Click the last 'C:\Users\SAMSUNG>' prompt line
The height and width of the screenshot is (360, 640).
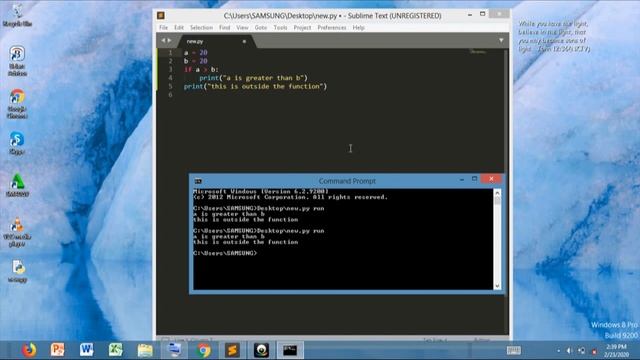pyautogui.click(x=225, y=253)
